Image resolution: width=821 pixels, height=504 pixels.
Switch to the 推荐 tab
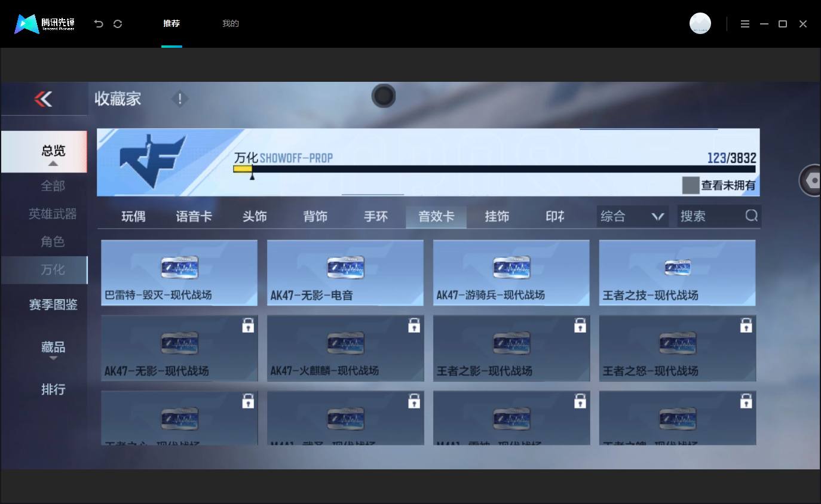click(x=171, y=24)
